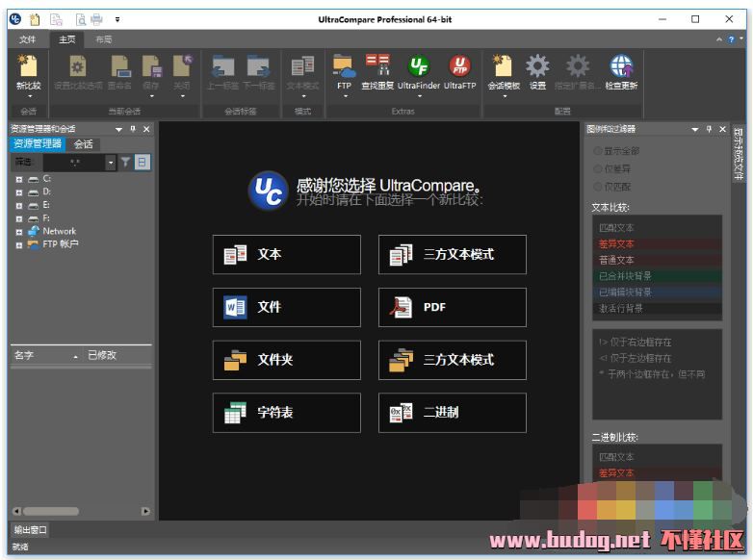753x560 pixels.
Task: Pin the Legend and Filter panel
Action: pyautogui.click(x=709, y=129)
